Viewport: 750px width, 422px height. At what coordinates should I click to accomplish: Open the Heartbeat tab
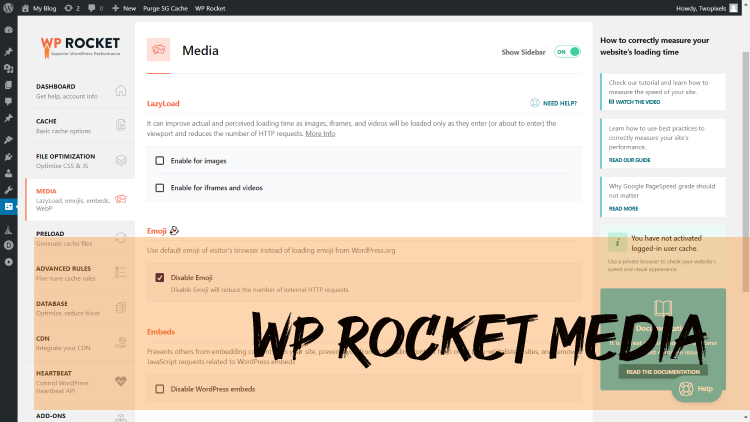[x=80, y=382]
